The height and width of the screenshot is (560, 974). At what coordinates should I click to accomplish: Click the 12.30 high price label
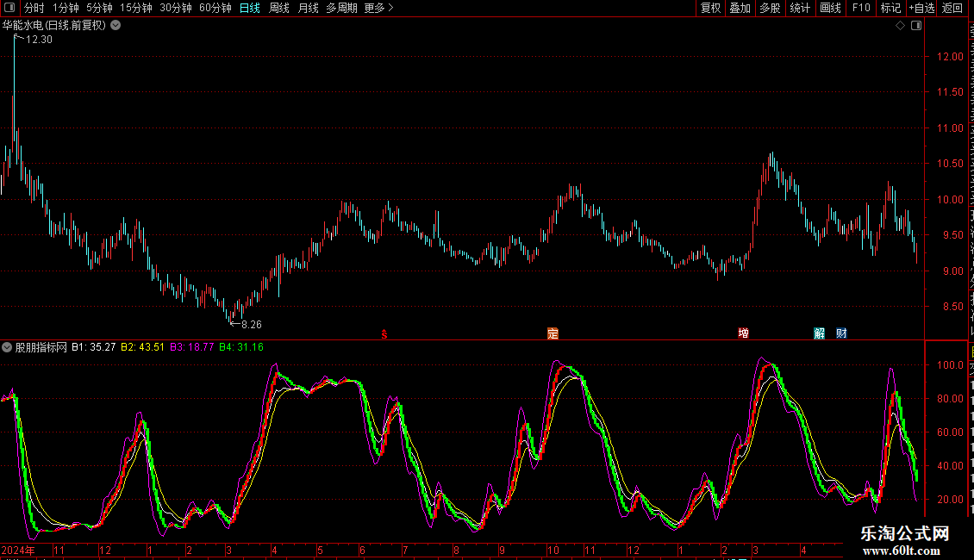pyautogui.click(x=39, y=39)
